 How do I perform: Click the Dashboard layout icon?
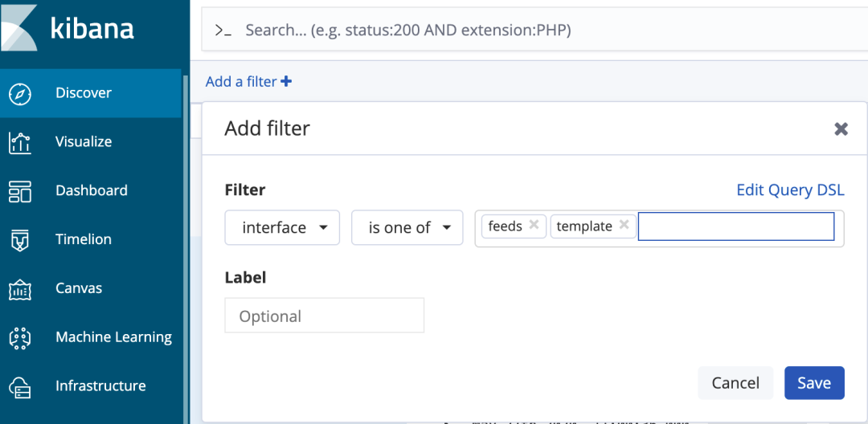(x=20, y=190)
